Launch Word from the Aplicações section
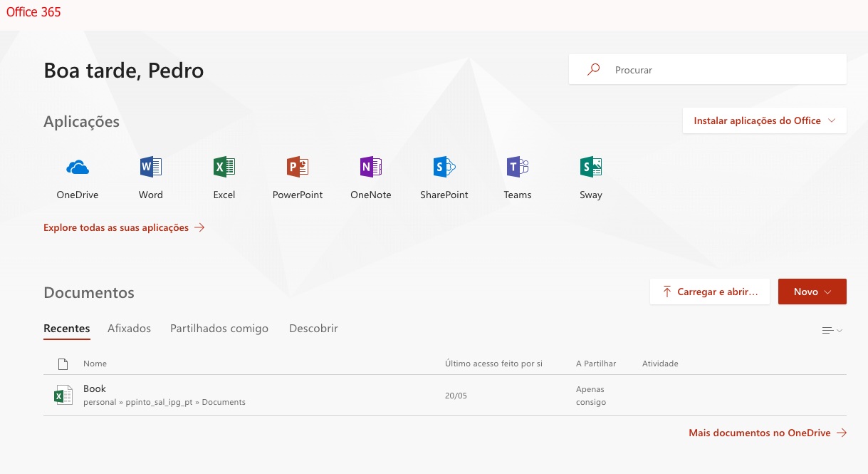The image size is (868, 474). (x=150, y=177)
